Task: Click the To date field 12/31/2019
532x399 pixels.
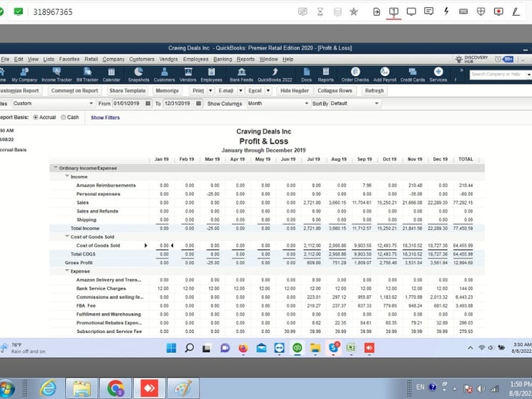Action: click(x=179, y=103)
